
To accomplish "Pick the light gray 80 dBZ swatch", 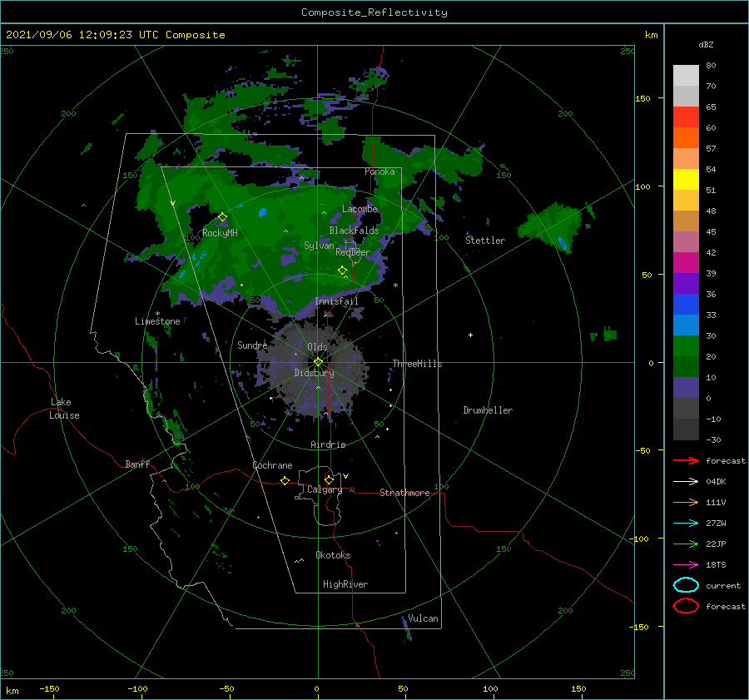I will [686, 75].
